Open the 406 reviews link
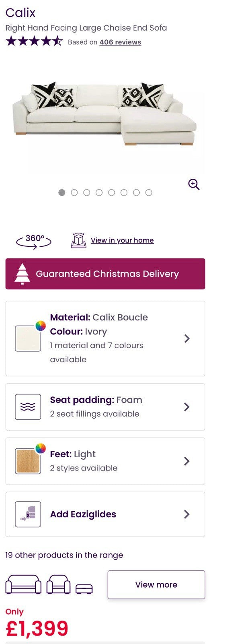Screen dimensions: 252x644 tap(120, 42)
